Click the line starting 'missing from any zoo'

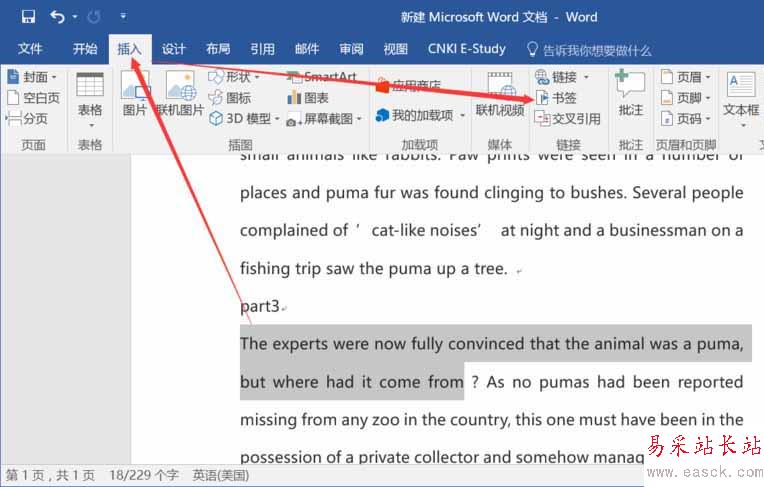coord(492,420)
